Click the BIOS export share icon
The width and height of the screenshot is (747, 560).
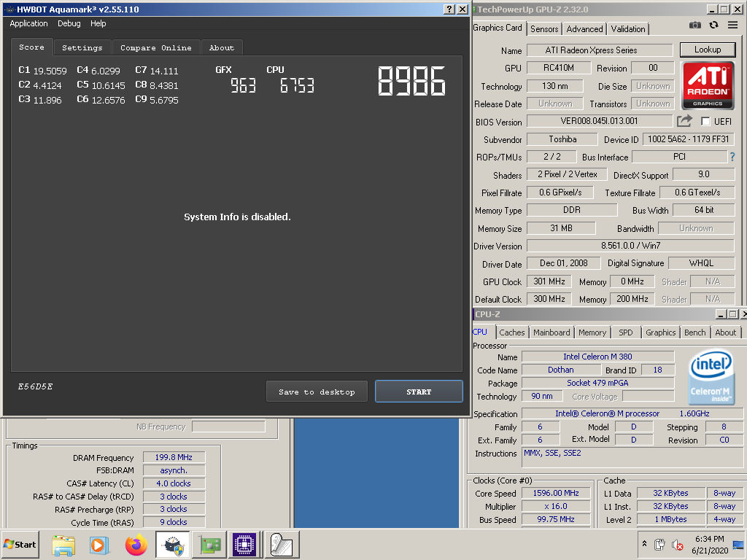(x=684, y=121)
